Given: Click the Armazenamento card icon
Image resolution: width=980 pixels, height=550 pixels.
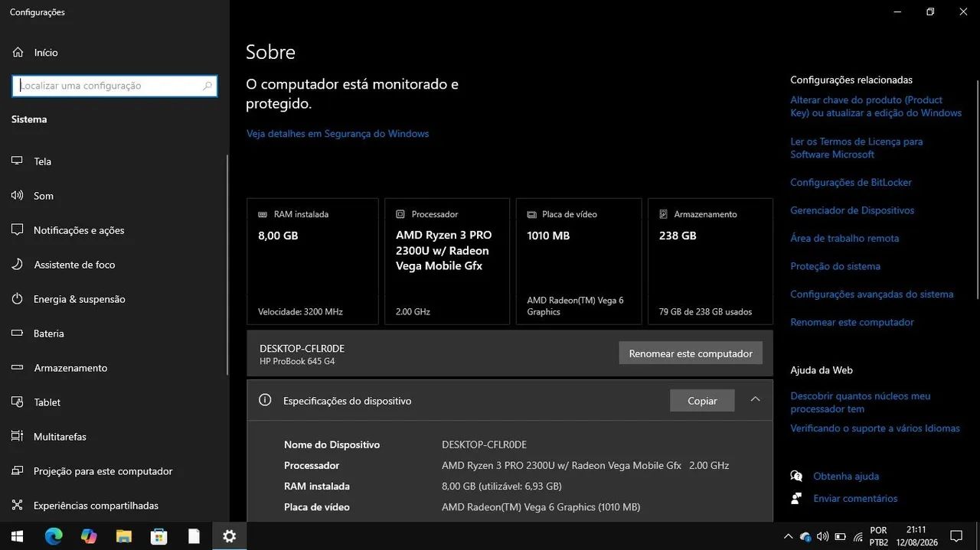Looking at the screenshot, I should tap(664, 215).
